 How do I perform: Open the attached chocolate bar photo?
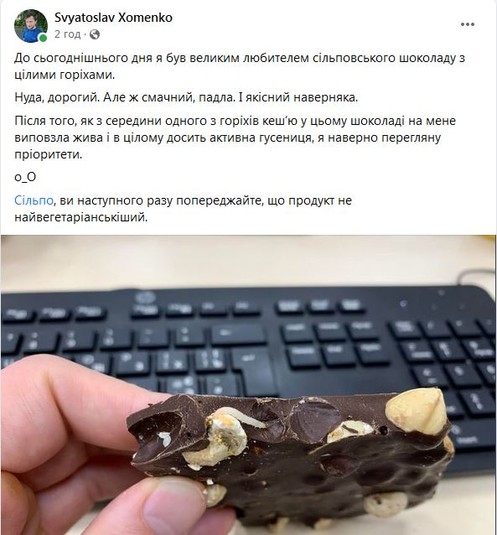(248, 385)
